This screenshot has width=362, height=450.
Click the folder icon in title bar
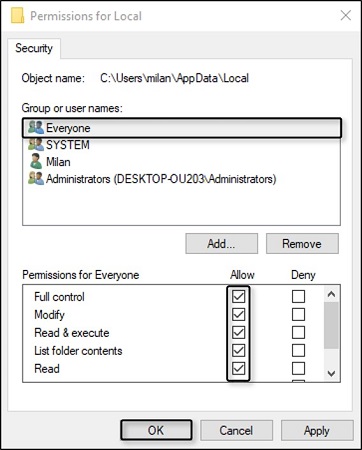17,16
